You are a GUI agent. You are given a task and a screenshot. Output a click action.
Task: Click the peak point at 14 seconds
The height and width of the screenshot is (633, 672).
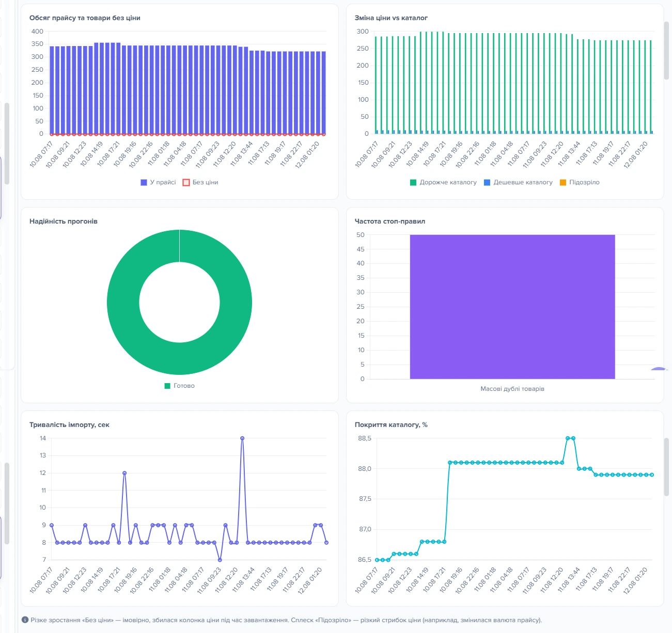(x=242, y=438)
